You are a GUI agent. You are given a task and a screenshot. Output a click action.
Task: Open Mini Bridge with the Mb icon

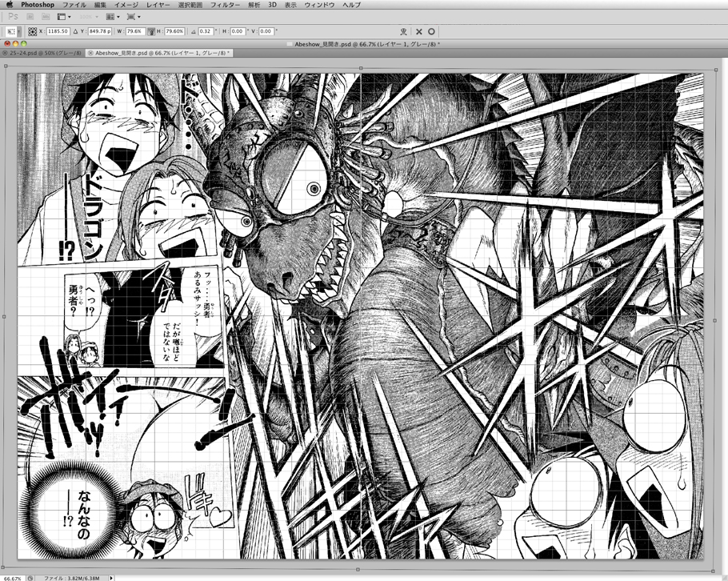(46, 17)
